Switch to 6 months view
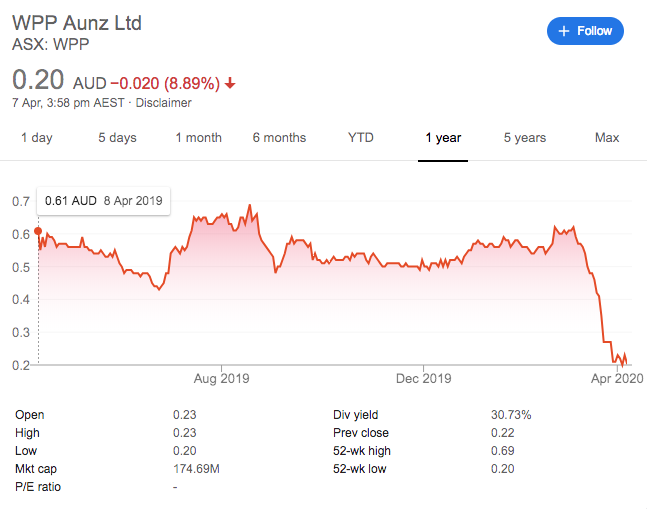647x509 pixels. (x=279, y=138)
